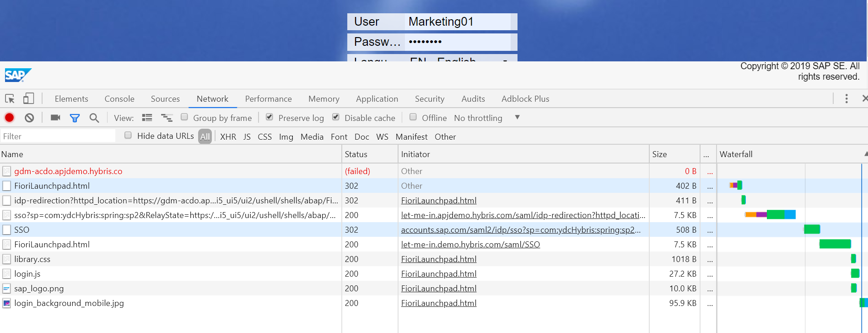This screenshot has height=333, width=868.
Task: Select the login_background_mobile.jpg file icon
Action: coord(6,303)
